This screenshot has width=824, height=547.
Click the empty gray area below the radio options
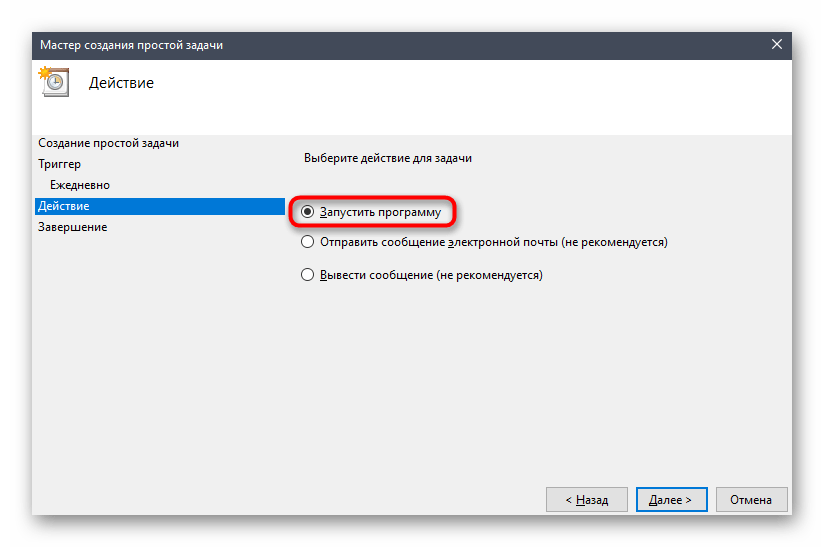540,380
